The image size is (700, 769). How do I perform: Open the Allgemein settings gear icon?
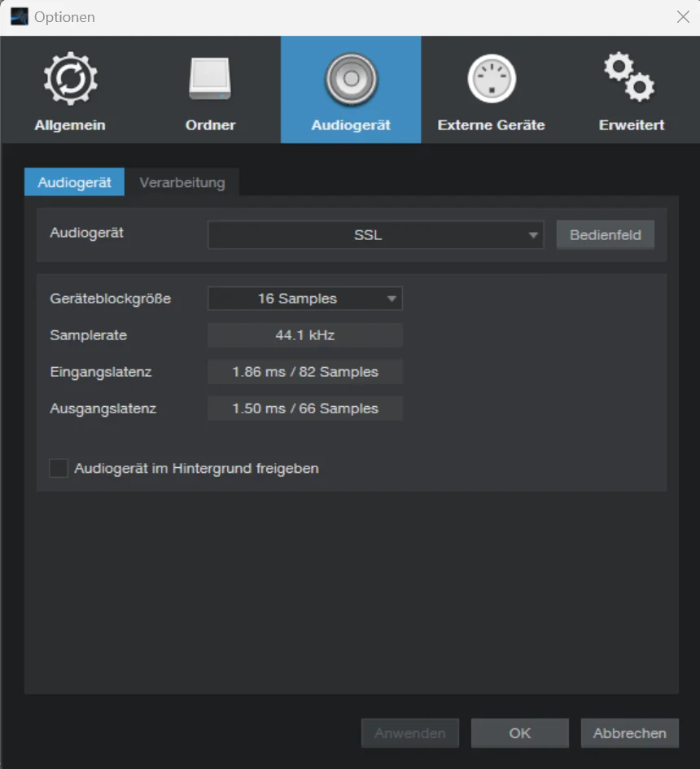[70, 78]
